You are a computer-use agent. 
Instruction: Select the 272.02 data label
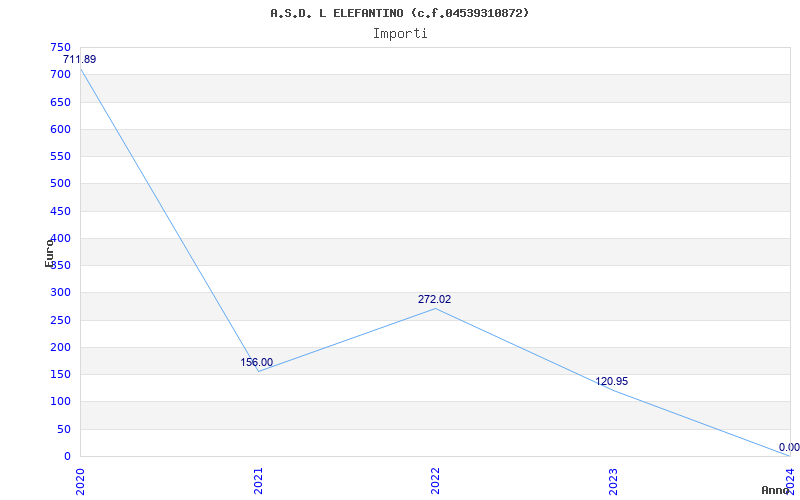click(434, 299)
